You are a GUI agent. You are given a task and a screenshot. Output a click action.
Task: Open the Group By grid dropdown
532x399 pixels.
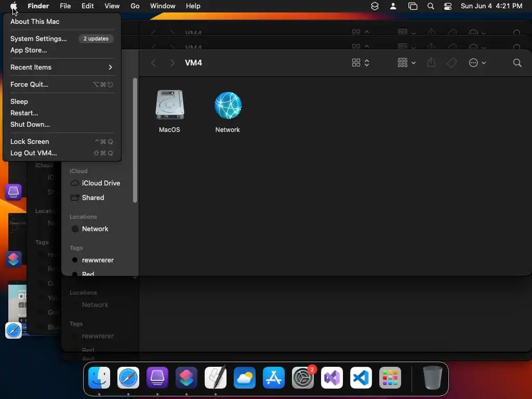406,63
